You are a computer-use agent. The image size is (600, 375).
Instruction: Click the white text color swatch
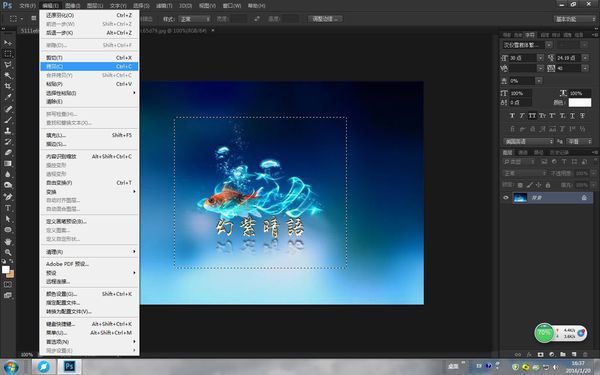[x=580, y=103]
